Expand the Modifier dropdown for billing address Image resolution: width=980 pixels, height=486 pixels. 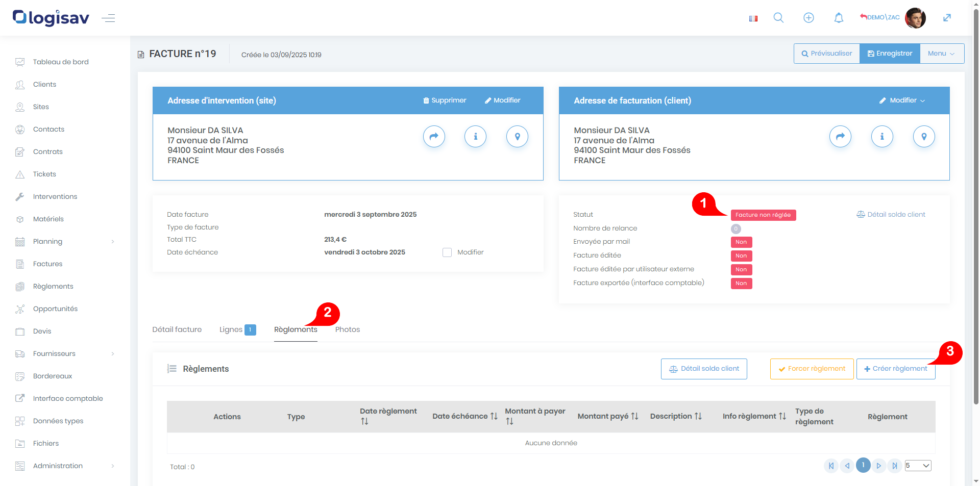(x=902, y=100)
